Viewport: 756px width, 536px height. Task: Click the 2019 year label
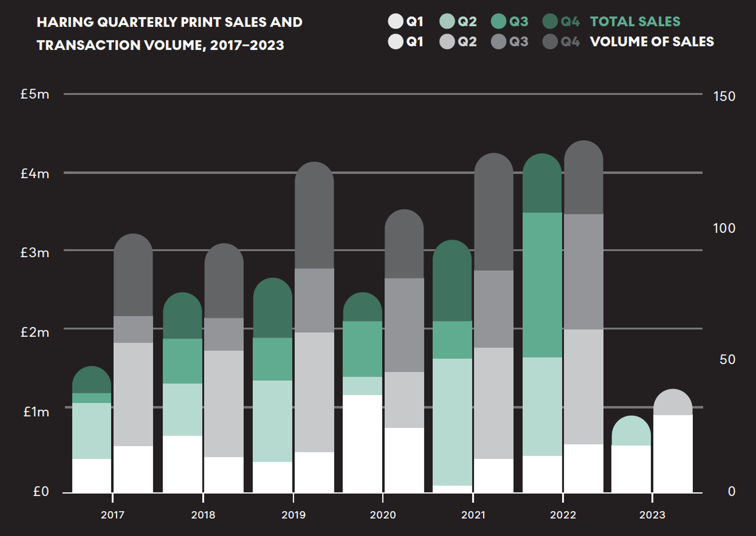[x=294, y=515]
